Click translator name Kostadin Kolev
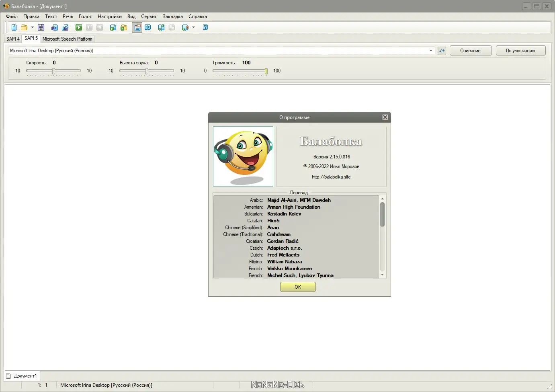The image size is (555, 392). (284, 214)
